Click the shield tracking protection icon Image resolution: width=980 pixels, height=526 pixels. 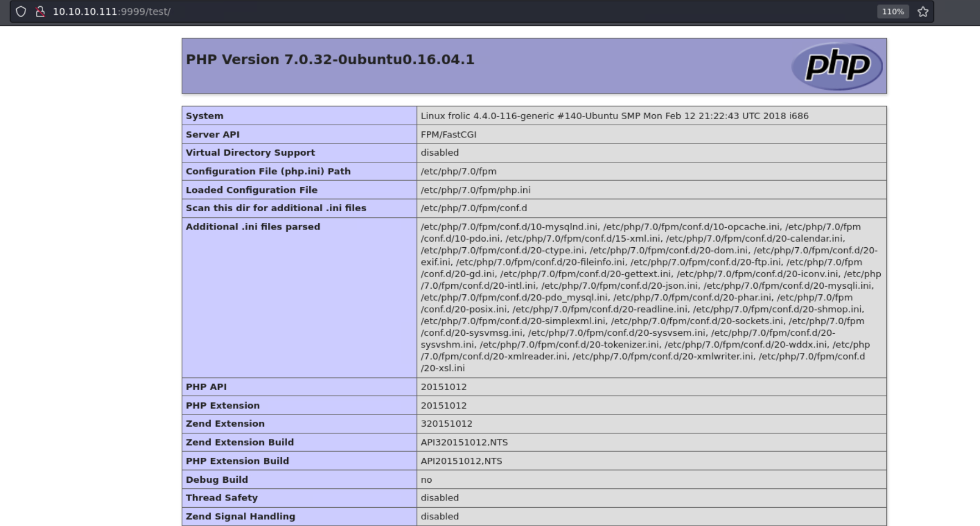[x=21, y=12]
